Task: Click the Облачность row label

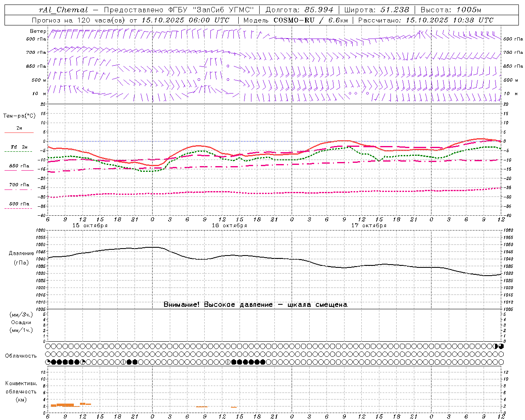Action: 21,356
